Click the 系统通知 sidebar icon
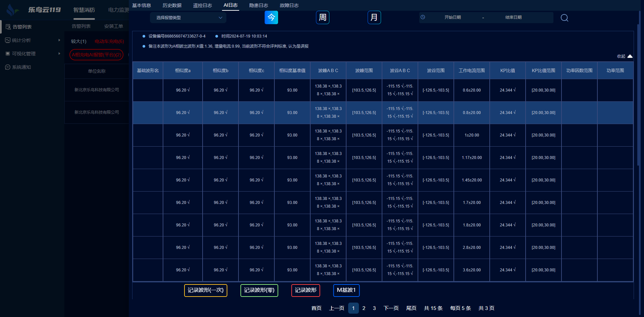 pyautogui.click(x=8, y=67)
